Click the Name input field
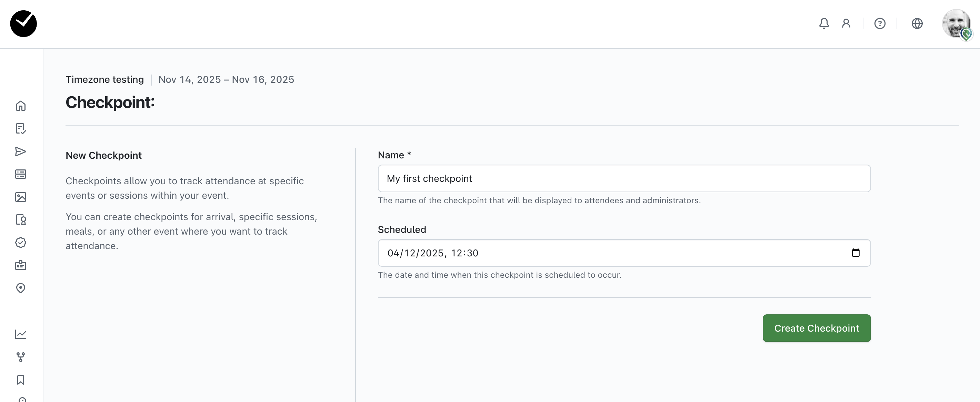980x402 pixels. [x=624, y=178]
